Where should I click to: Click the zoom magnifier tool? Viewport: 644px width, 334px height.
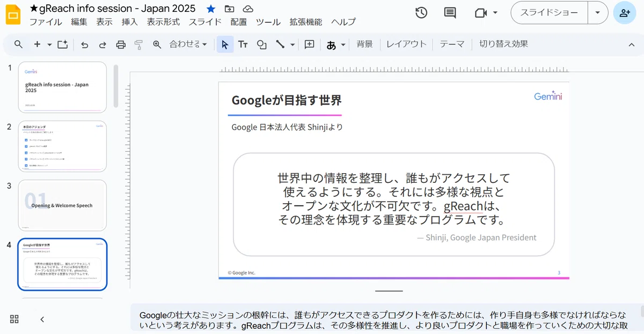point(157,44)
